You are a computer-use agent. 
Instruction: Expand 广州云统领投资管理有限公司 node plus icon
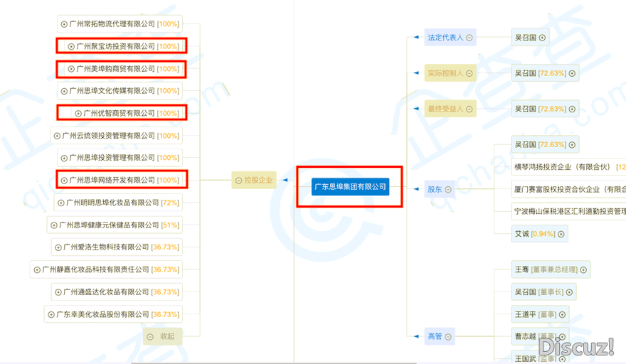(x=57, y=136)
